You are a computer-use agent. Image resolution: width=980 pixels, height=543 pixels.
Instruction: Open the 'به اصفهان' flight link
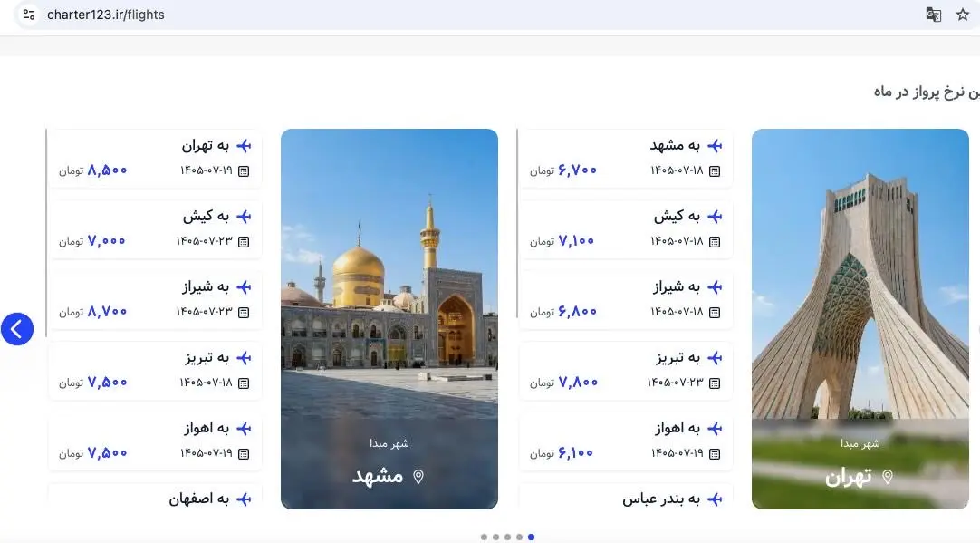155,497
